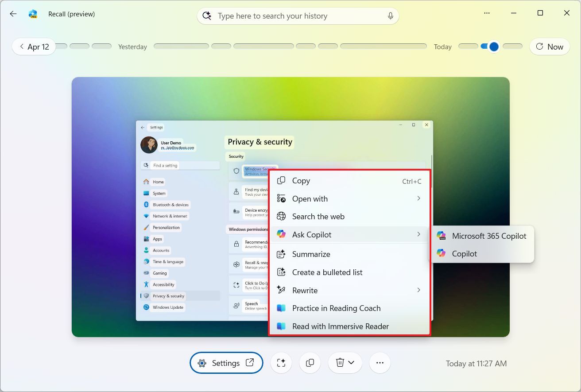Click the copy snapshot icon button
Image resolution: width=581 pixels, height=392 pixels.
tap(310, 363)
